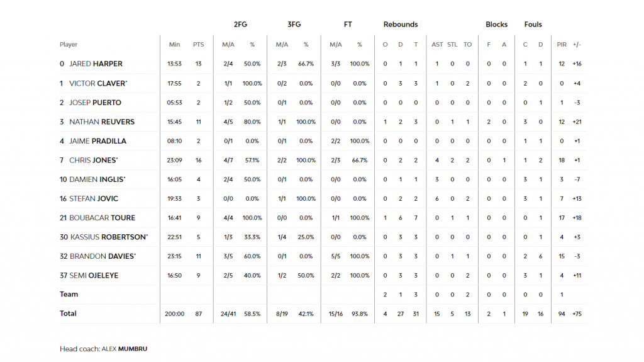Open Chris Jones' player page
This screenshot has width=644, height=362.
93,161
